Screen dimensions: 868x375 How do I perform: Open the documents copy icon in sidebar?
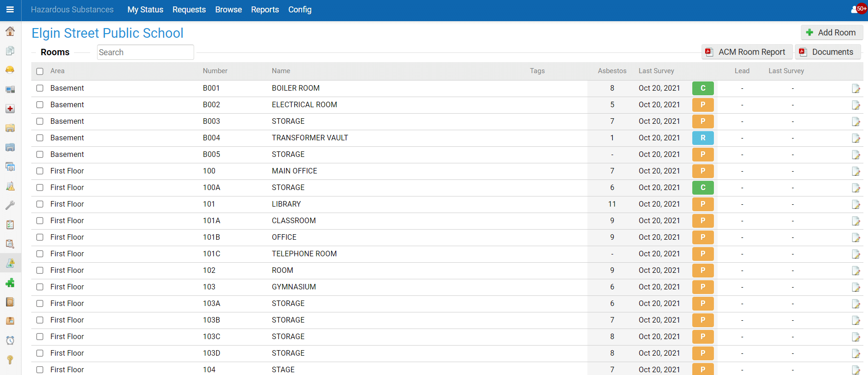pos(10,51)
